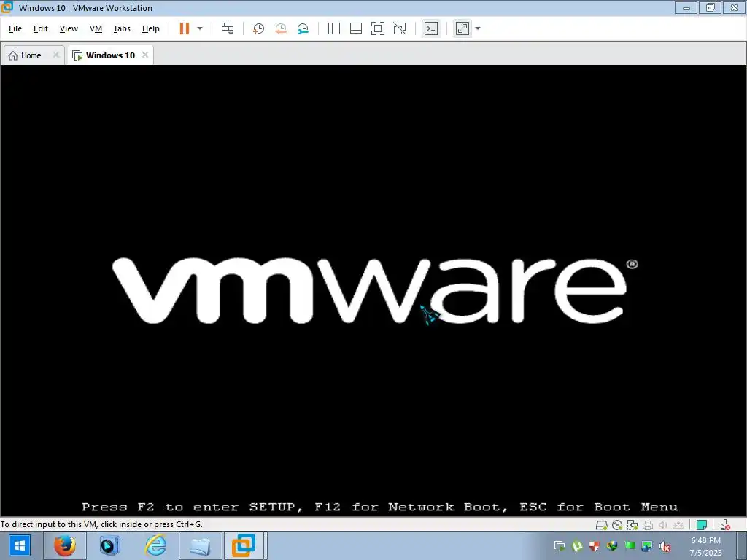The image size is (747, 560).
Task: Click the hard disk device status icon
Action: [602, 525]
